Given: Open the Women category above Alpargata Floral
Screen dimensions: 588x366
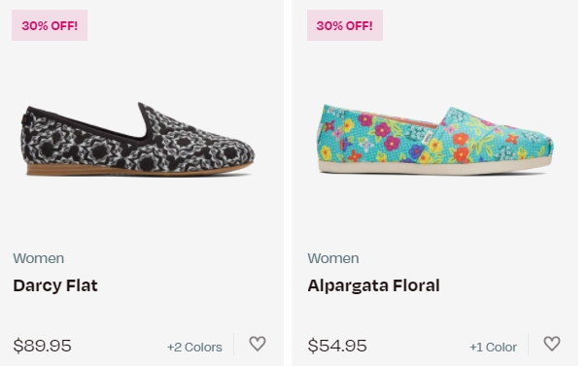Looking at the screenshot, I should pyautogui.click(x=333, y=258).
